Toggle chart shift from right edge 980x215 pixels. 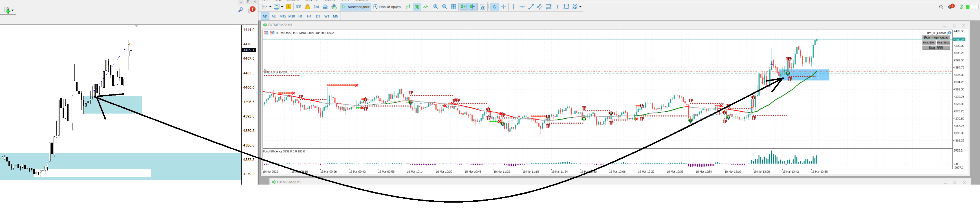click(472, 7)
